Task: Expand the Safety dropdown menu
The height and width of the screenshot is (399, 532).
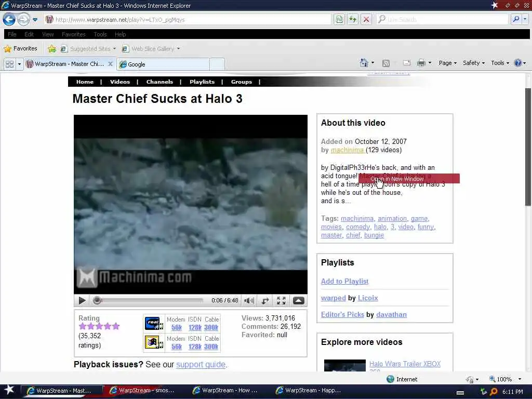Action: point(474,63)
